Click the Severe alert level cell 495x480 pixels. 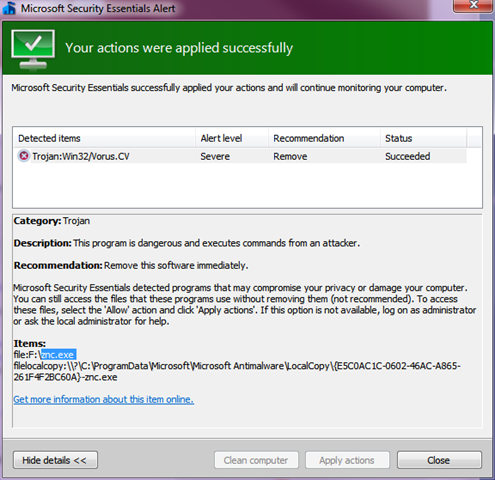pyautogui.click(x=215, y=156)
